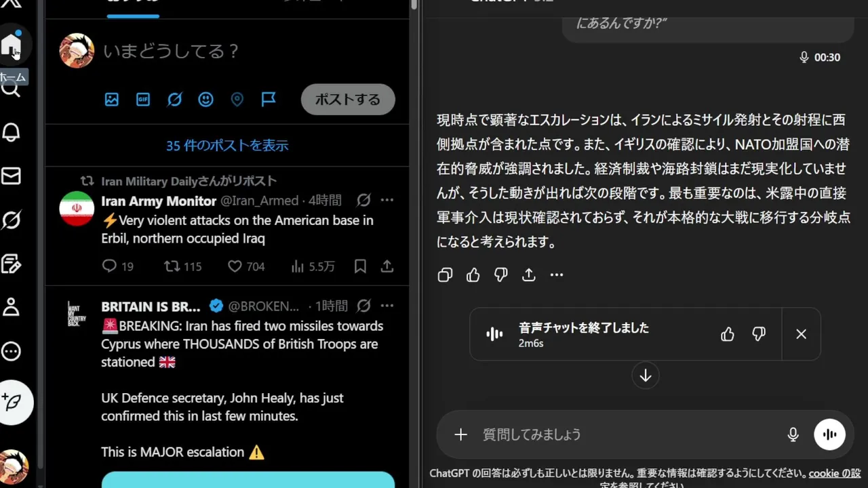Start ChatGPT voice mode button
This screenshot has width=868, height=488.
(x=829, y=434)
